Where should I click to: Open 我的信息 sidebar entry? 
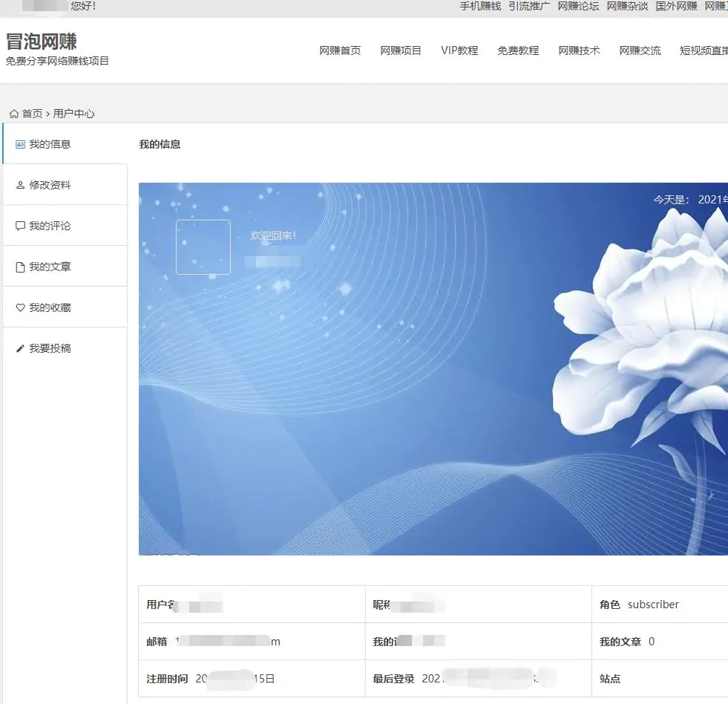click(x=65, y=145)
